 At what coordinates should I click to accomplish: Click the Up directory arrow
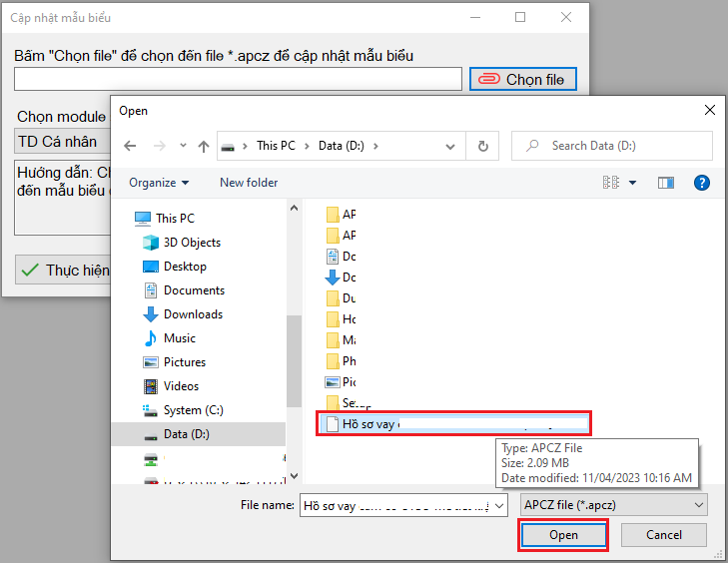(204, 146)
